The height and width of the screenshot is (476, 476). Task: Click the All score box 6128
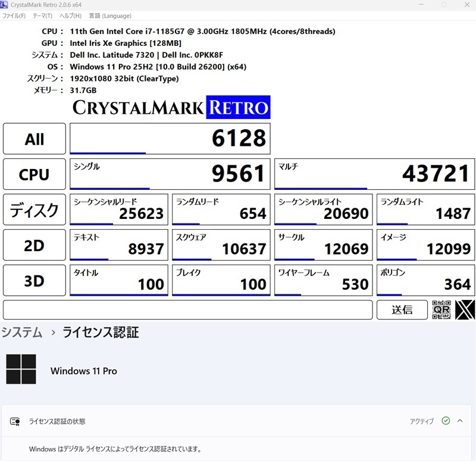tap(170, 139)
